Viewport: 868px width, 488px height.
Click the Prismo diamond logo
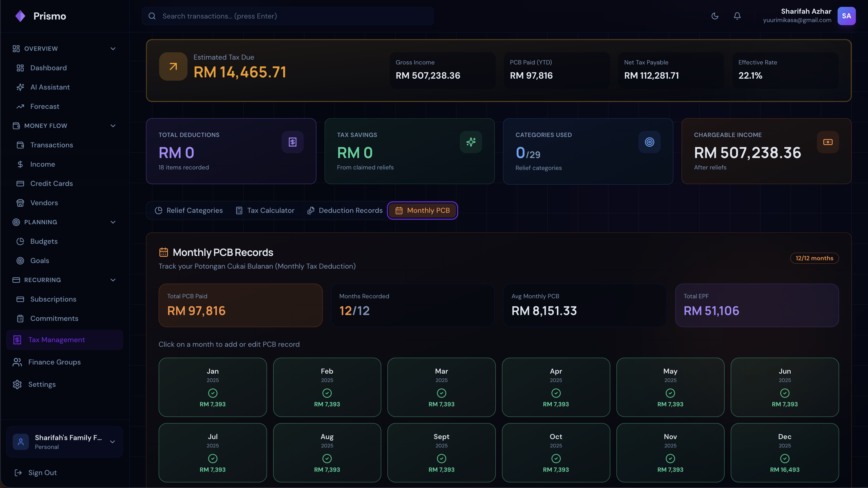click(20, 16)
